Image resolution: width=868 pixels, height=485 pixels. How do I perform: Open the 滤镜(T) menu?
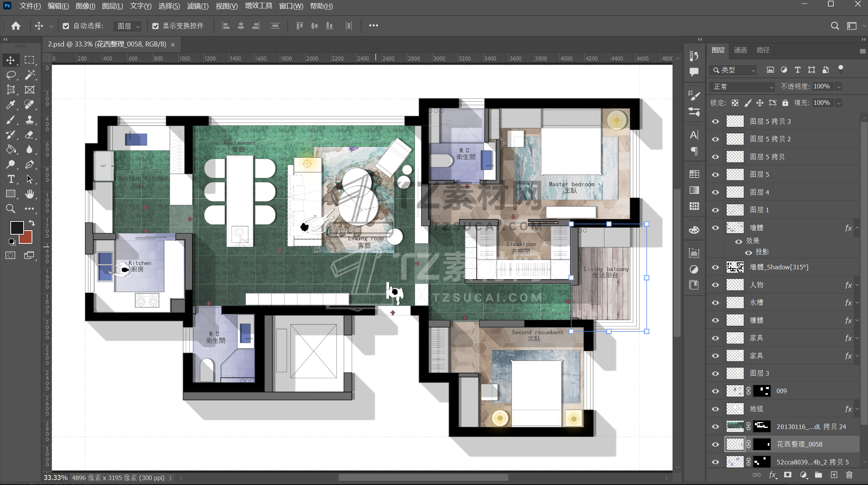[197, 6]
